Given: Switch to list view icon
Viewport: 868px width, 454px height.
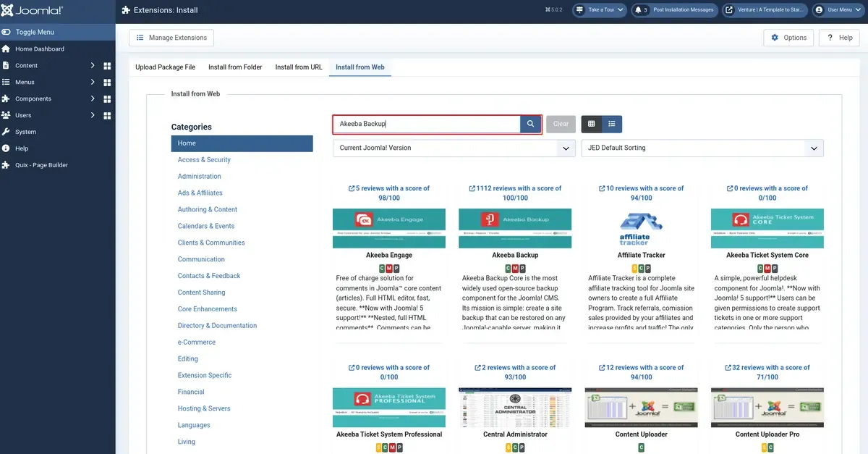Looking at the screenshot, I should (x=612, y=124).
